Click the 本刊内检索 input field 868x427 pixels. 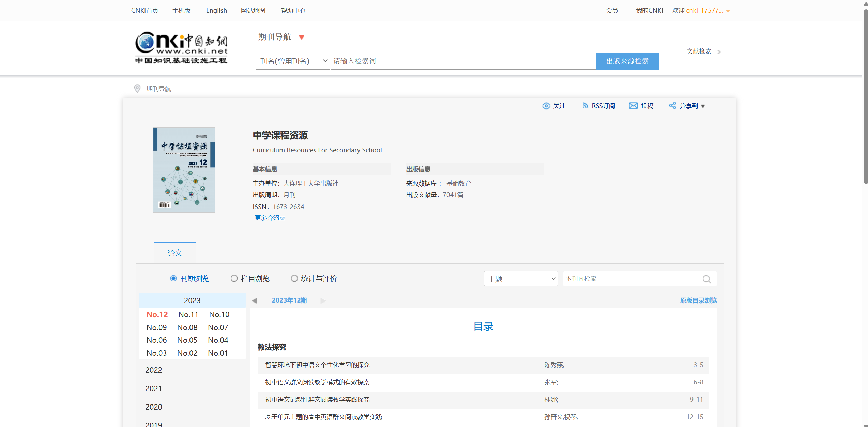(x=632, y=279)
